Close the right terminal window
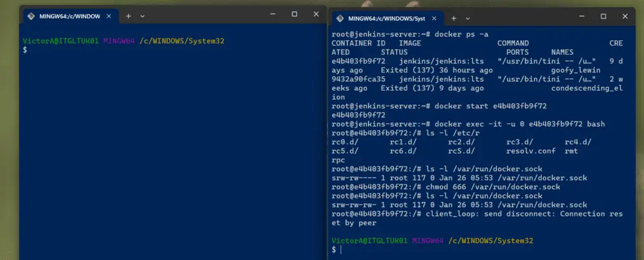 [625, 16]
